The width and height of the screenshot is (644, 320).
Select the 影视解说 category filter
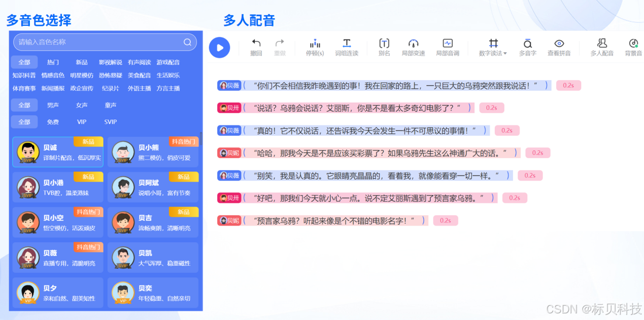110,62
